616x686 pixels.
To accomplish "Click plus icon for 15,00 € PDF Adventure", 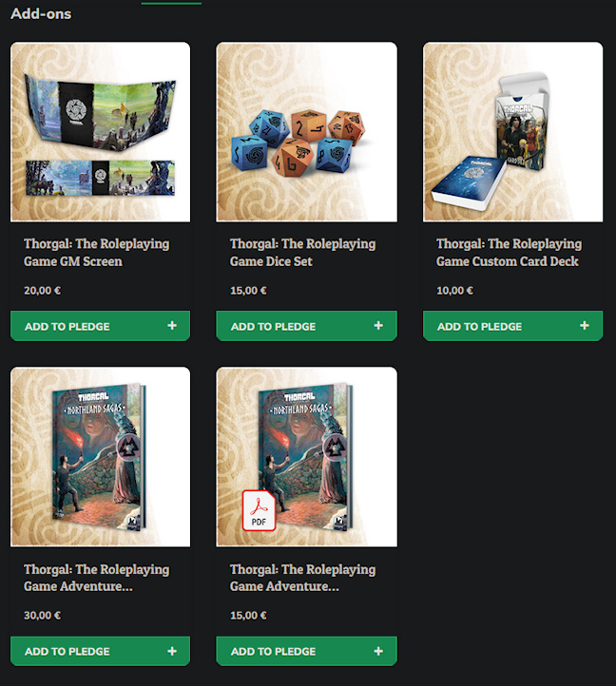I will 378,651.
